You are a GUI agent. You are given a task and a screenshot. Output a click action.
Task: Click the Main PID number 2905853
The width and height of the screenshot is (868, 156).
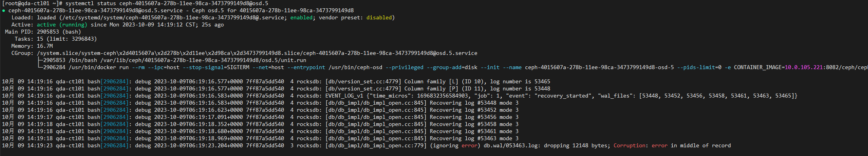(x=48, y=32)
